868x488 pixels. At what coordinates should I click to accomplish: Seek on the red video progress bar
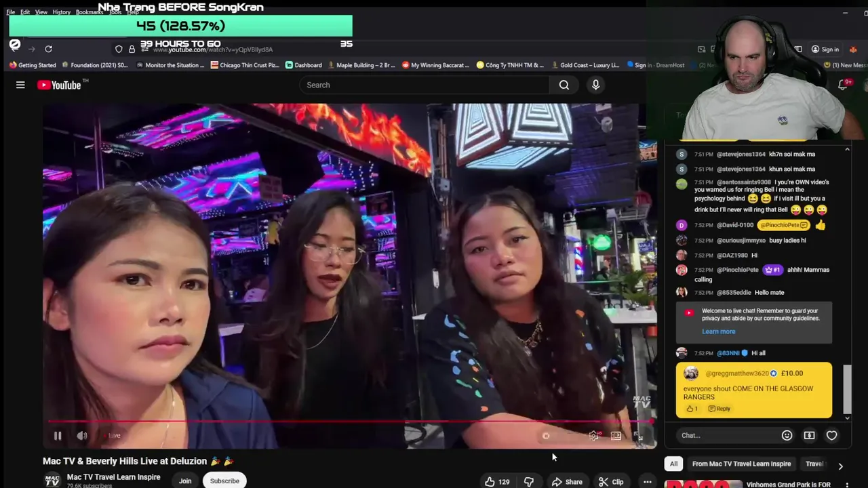click(x=349, y=422)
